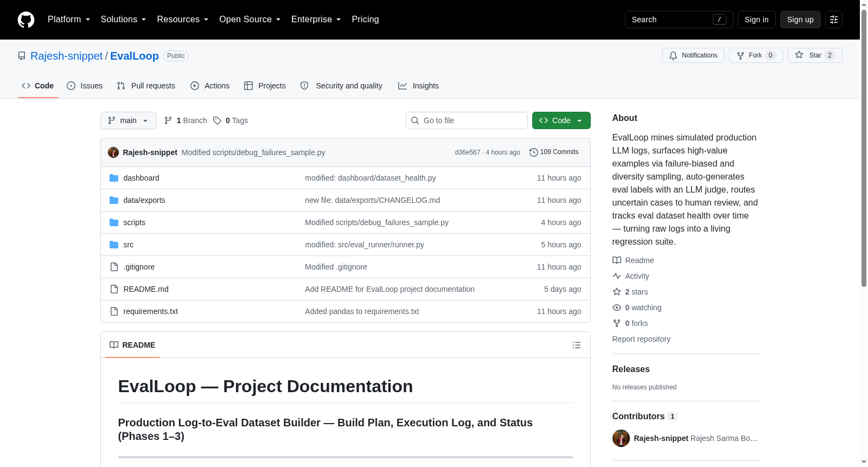Click the Activity pulse icon

tap(617, 276)
